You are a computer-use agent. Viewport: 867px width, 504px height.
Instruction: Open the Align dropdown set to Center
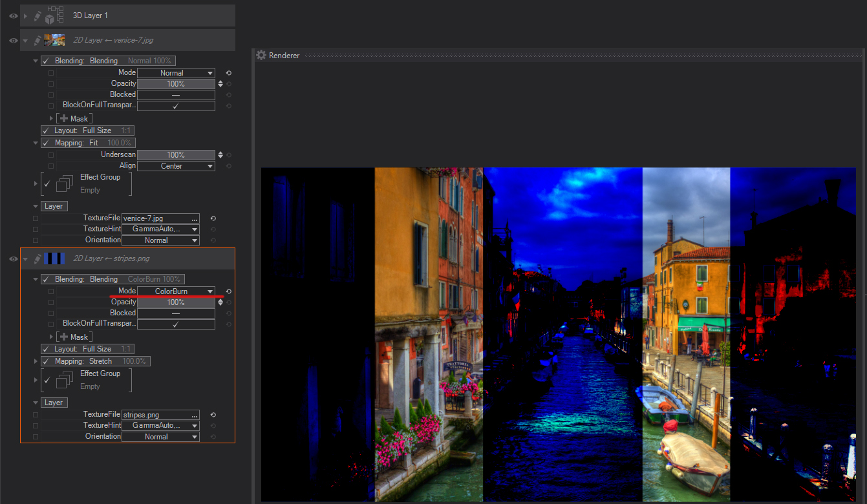176,166
